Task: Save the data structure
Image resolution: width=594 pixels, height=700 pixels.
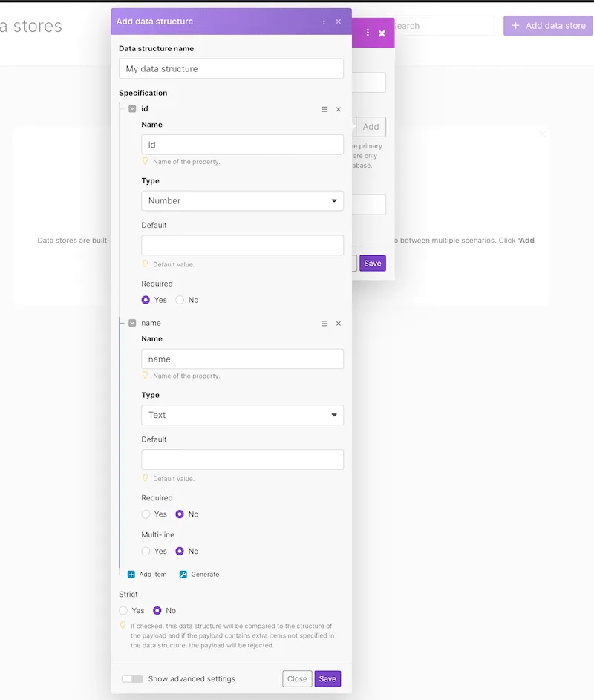Action: click(327, 678)
